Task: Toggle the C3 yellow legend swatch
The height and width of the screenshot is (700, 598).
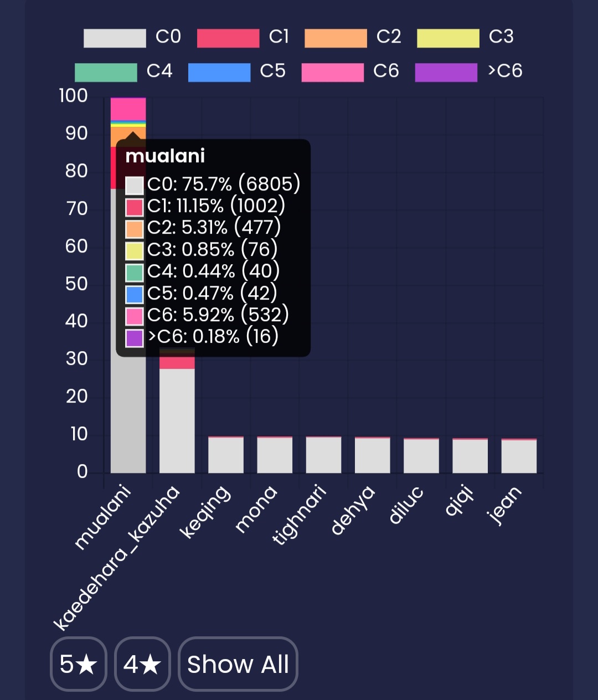Action: pos(448,38)
